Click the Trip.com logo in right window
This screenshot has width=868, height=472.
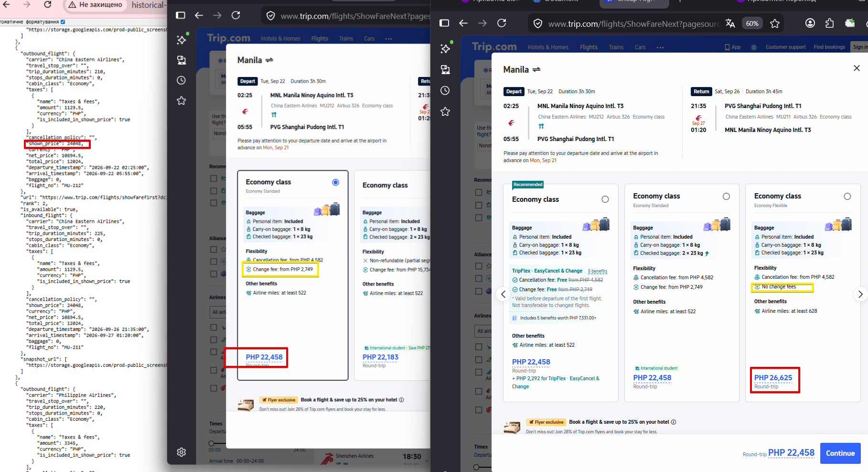(494, 47)
